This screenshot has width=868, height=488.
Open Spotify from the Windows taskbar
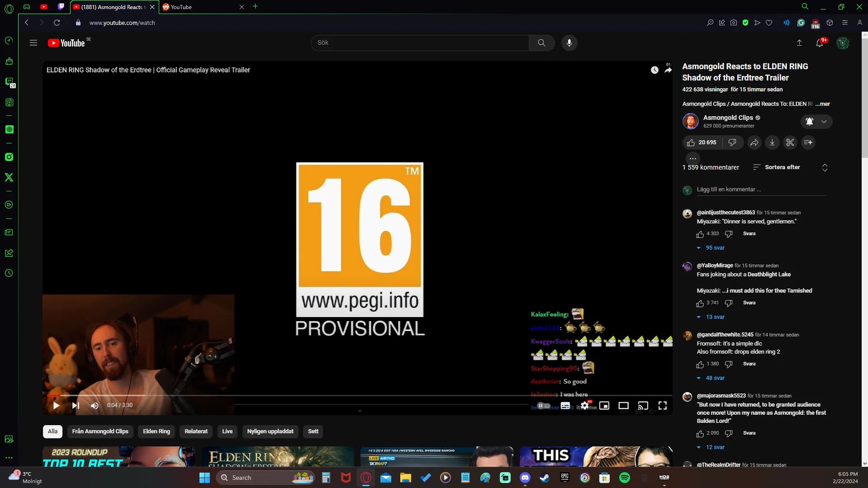(x=624, y=478)
